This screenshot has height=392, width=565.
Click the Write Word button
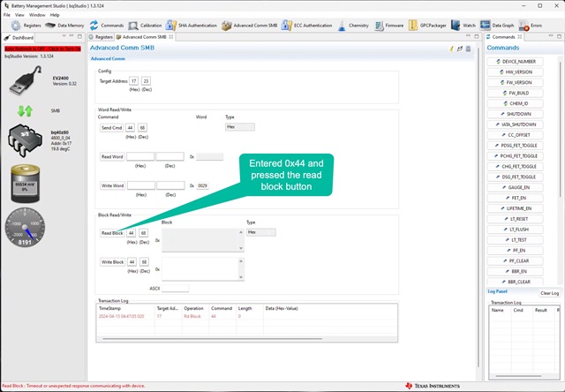coord(112,185)
